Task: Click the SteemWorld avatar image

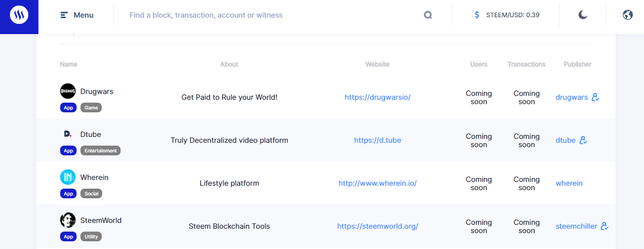Action: [x=68, y=220]
